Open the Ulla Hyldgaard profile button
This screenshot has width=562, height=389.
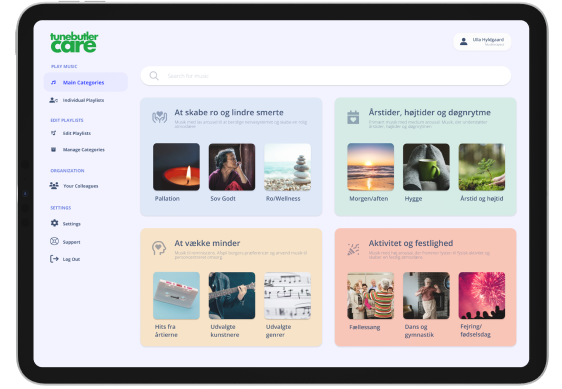coord(482,42)
